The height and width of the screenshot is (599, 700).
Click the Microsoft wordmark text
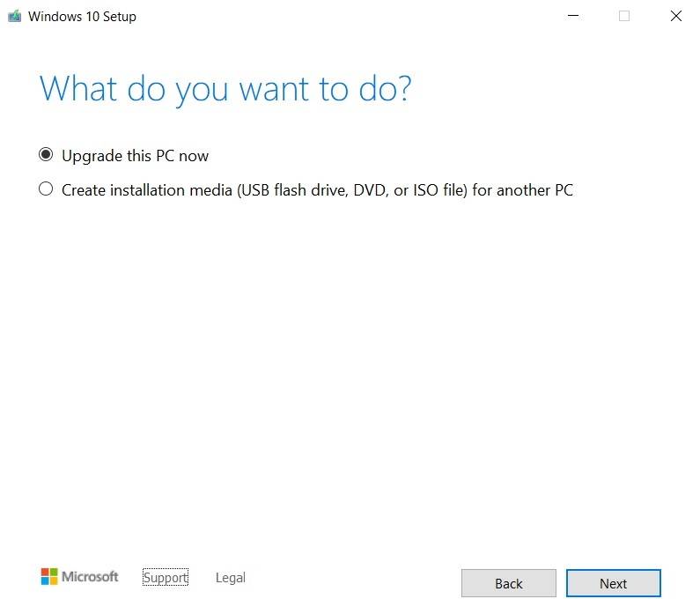(x=90, y=577)
